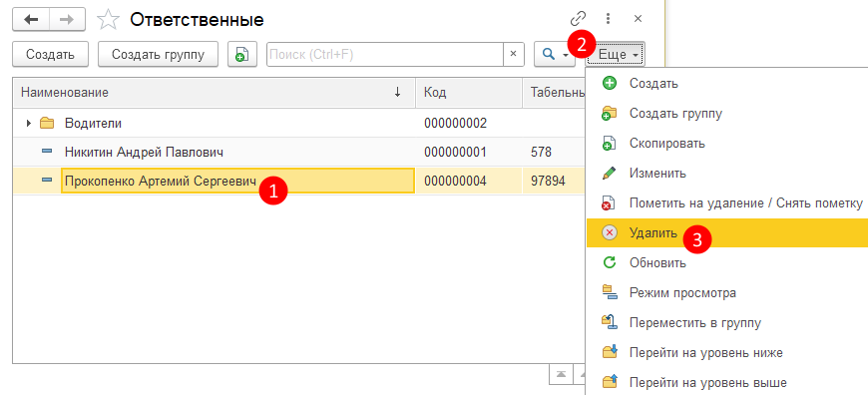
Task: Focus the Поиск (Ctrl+F) search field
Action: tap(385, 54)
